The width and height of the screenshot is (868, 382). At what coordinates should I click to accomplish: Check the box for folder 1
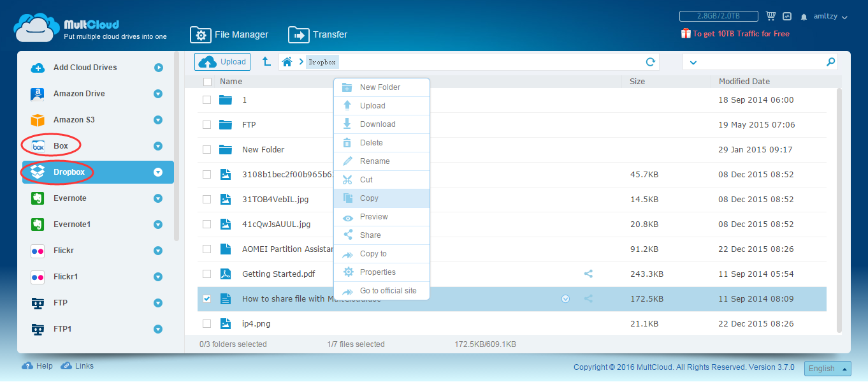pos(206,100)
